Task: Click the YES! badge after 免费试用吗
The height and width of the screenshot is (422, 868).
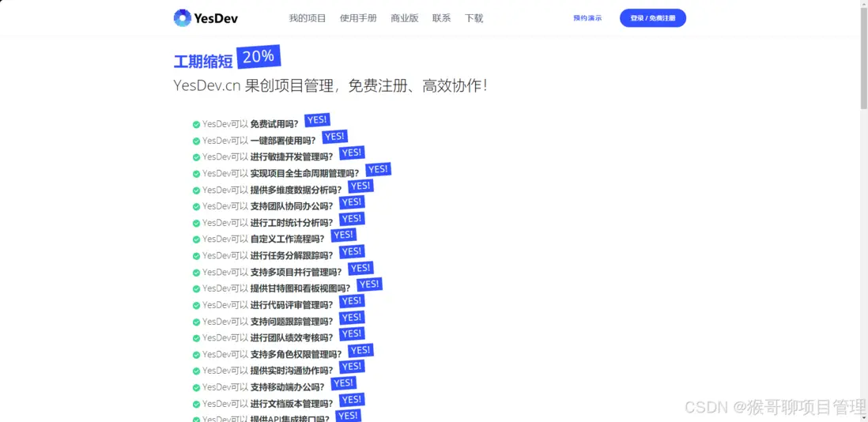Action: coord(317,120)
